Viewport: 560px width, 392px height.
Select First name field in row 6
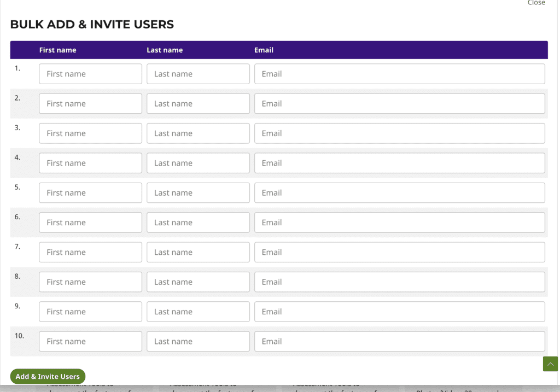click(x=90, y=223)
